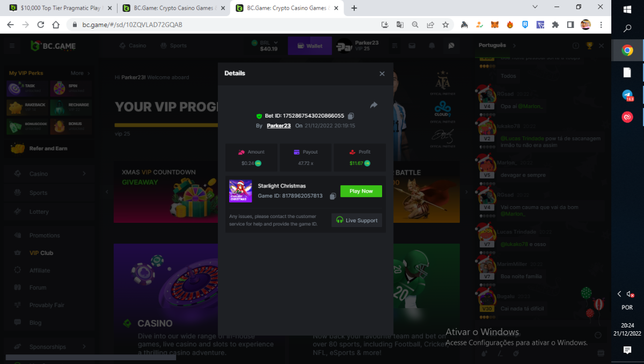Copy the Game ID number
The image size is (644, 364).
[333, 196]
